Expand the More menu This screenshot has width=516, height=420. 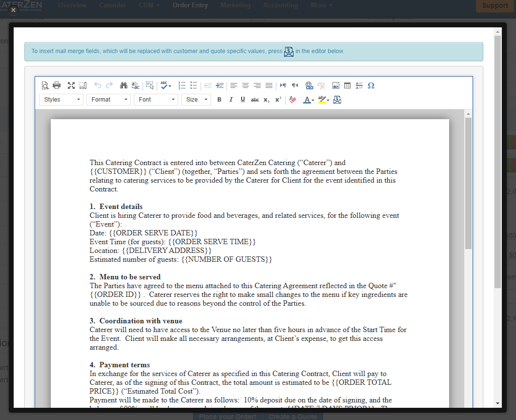click(x=322, y=5)
